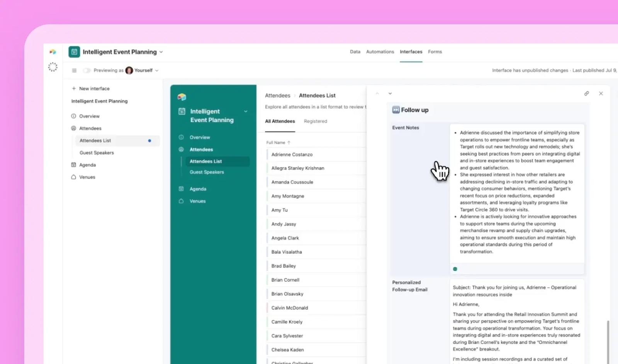
Task: Open the Andy Jassy record
Action: pos(316,224)
